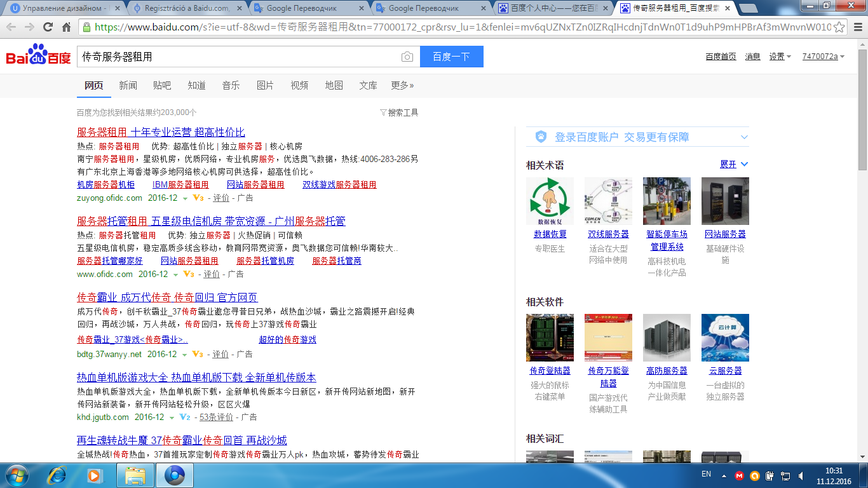Open 传奇万能登陆器 software thumbnail
Screen dimensions: 868x488
(608, 338)
